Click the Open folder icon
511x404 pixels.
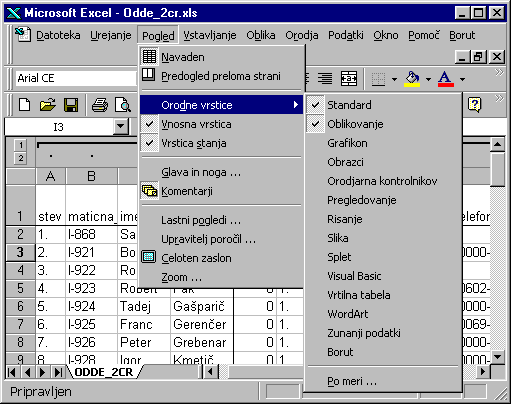[x=48, y=105]
